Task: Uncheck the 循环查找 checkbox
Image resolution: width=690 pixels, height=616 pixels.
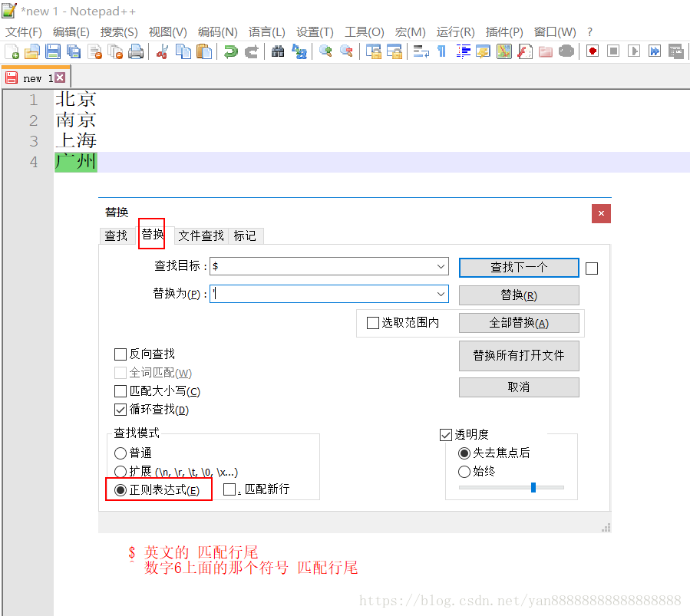Action: pyautogui.click(x=121, y=410)
